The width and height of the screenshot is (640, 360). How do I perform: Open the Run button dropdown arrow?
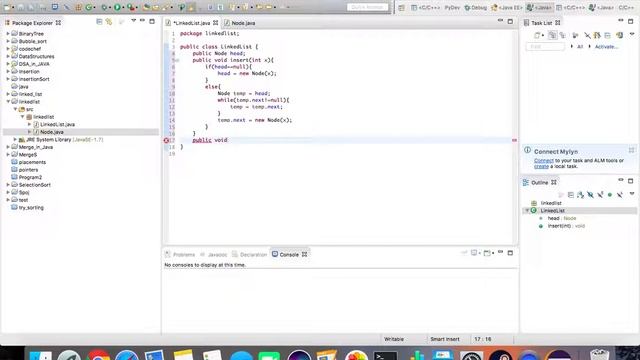tap(123, 7)
